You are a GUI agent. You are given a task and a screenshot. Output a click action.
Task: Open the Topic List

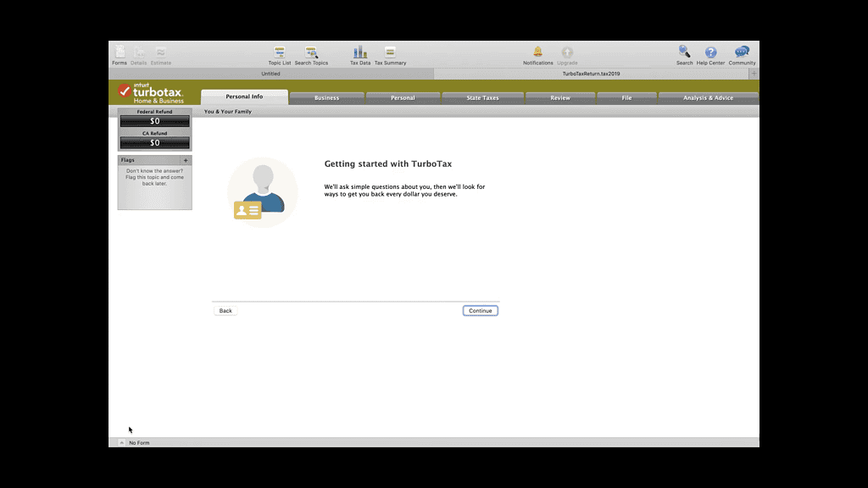pos(279,55)
